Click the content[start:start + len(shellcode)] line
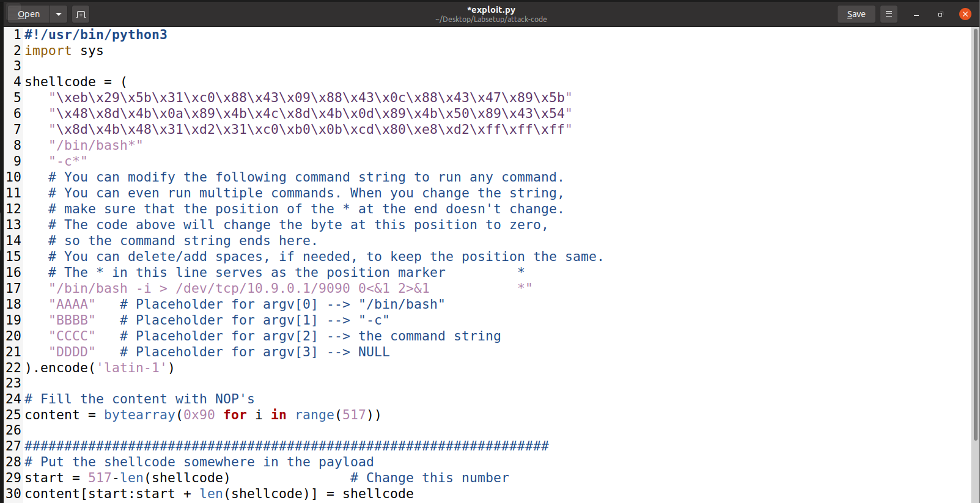 click(x=219, y=494)
